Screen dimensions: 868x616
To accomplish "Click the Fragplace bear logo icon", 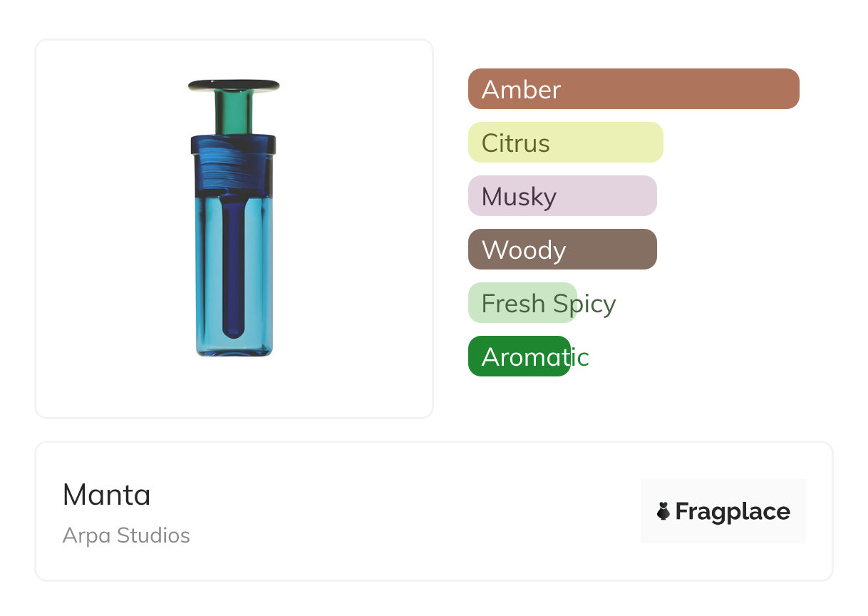I will [663, 511].
